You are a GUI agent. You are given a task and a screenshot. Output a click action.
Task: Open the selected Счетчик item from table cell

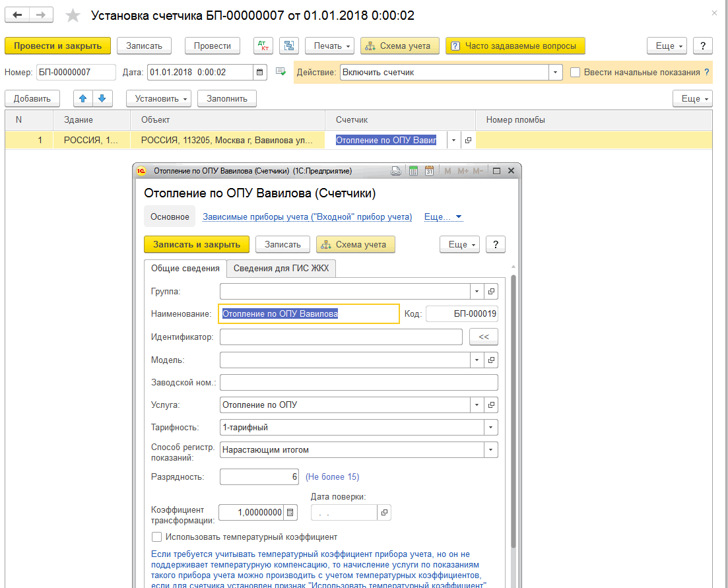pyautogui.click(x=468, y=140)
